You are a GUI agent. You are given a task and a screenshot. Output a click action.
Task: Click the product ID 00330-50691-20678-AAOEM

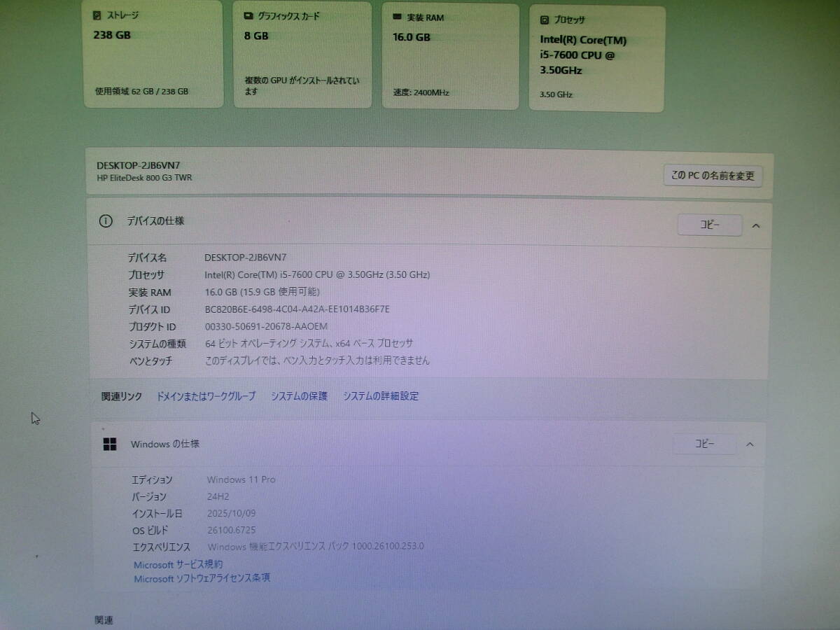click(x=266, y=327)
